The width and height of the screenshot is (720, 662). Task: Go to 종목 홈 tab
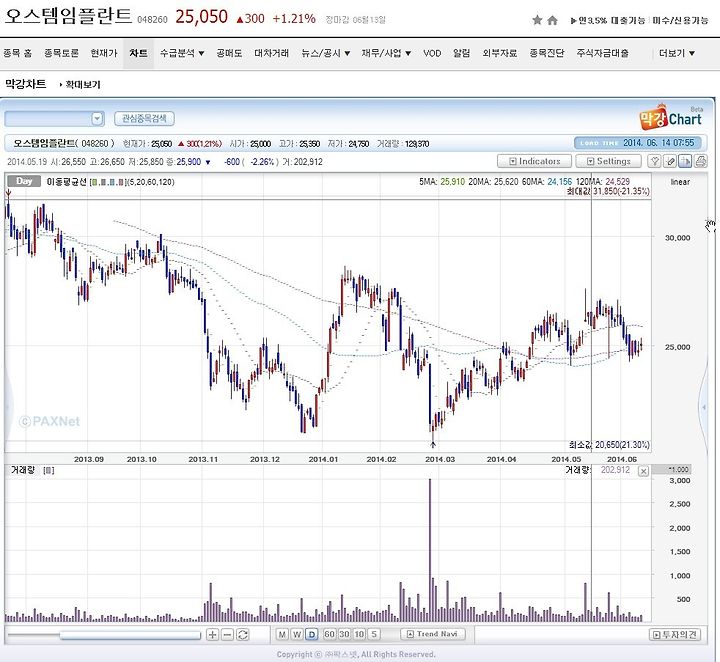[x=17, y=53]
